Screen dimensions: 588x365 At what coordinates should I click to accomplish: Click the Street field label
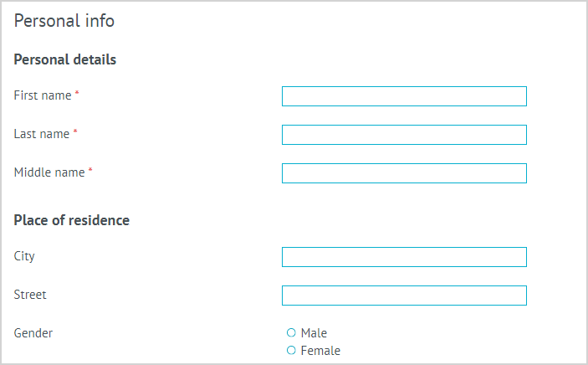pyautogui.click(x=30, y=295)
